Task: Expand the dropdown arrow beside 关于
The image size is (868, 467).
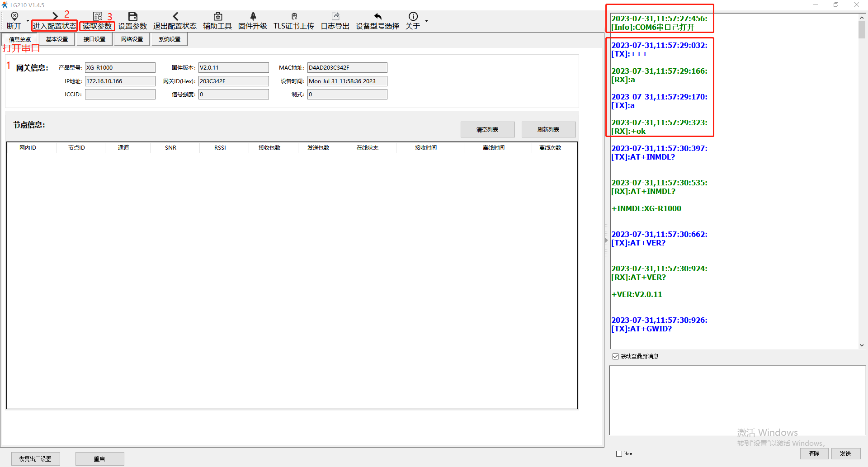Action: pyautogui.click(x=426, y=21)
